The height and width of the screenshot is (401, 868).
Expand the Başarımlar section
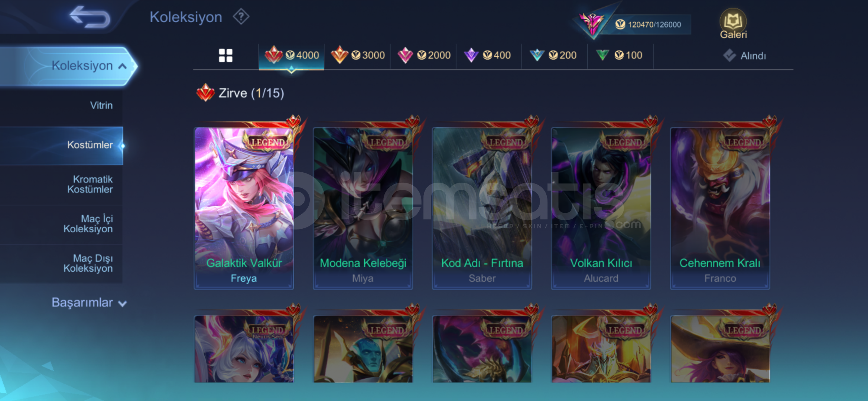89,303
